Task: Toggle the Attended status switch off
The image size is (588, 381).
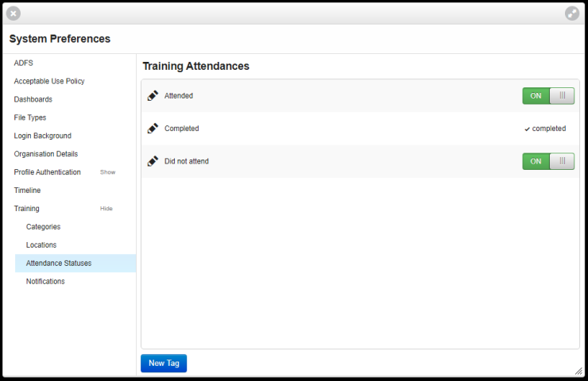Action: pos(548,96)
